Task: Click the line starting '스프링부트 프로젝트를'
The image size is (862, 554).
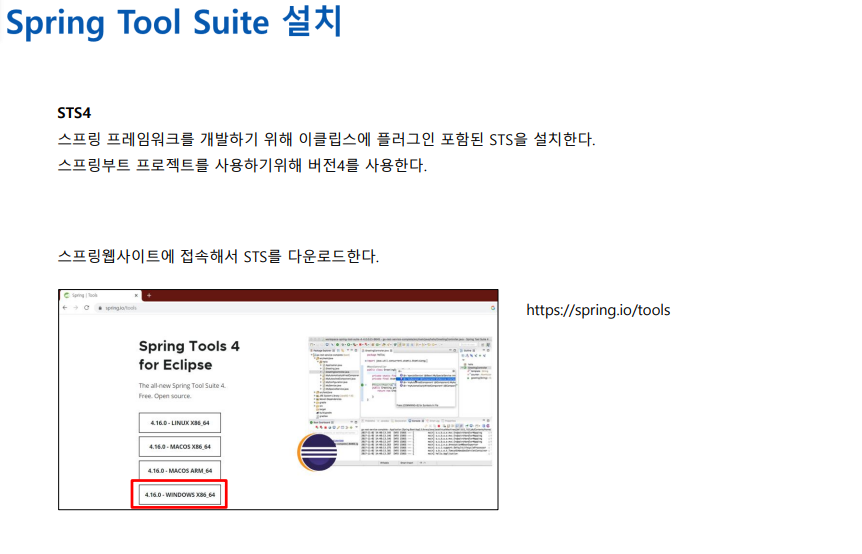Action: click(242, 165)
